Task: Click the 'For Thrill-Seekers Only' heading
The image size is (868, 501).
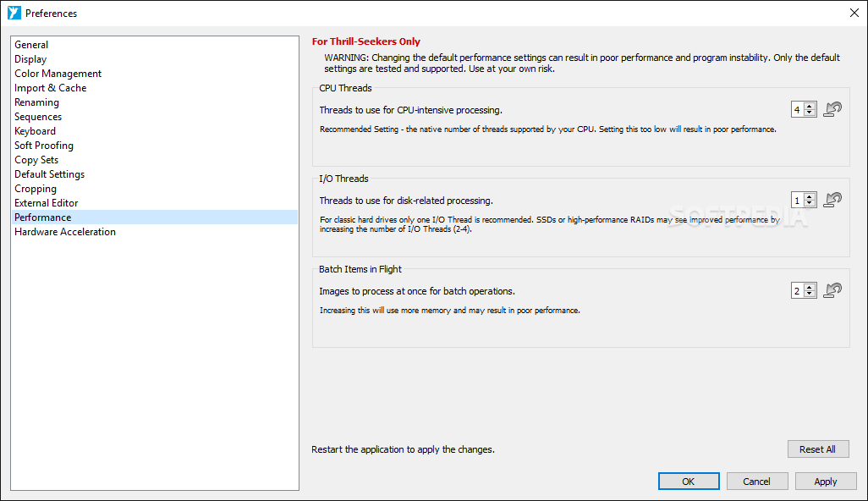Action: 366,41
